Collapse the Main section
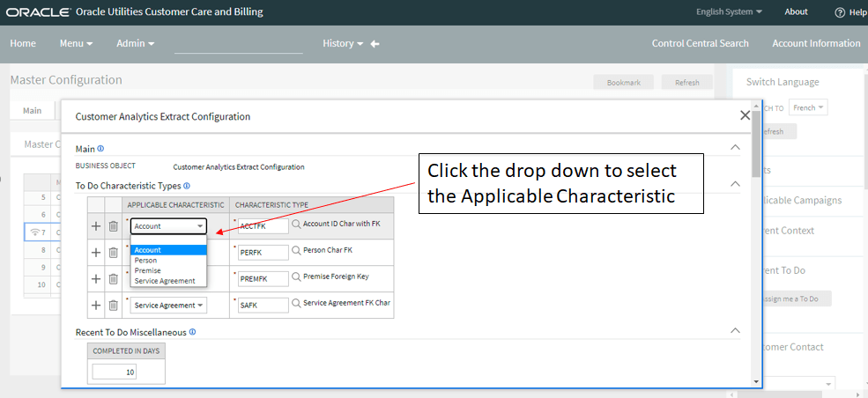 point(735,148)
